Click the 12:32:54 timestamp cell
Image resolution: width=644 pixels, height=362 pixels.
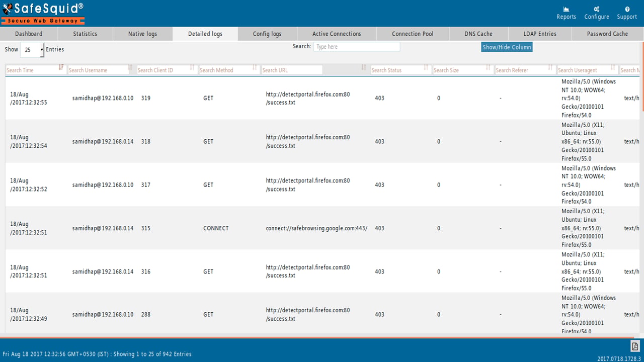click(29, 141)
